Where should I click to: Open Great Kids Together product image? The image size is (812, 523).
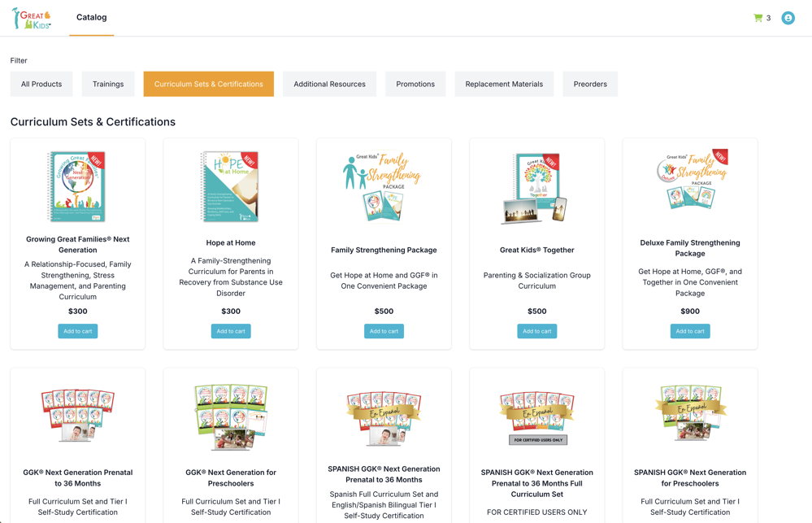(x=535, y=188)
